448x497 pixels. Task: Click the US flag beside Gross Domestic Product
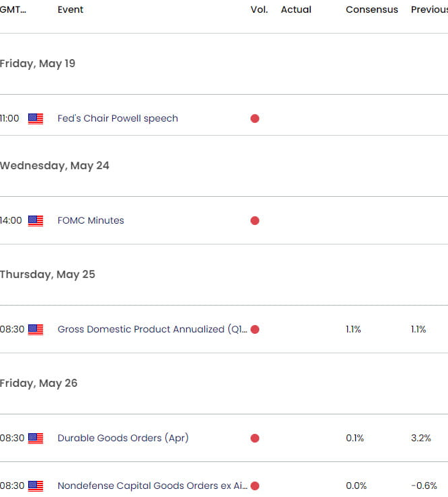36,330
